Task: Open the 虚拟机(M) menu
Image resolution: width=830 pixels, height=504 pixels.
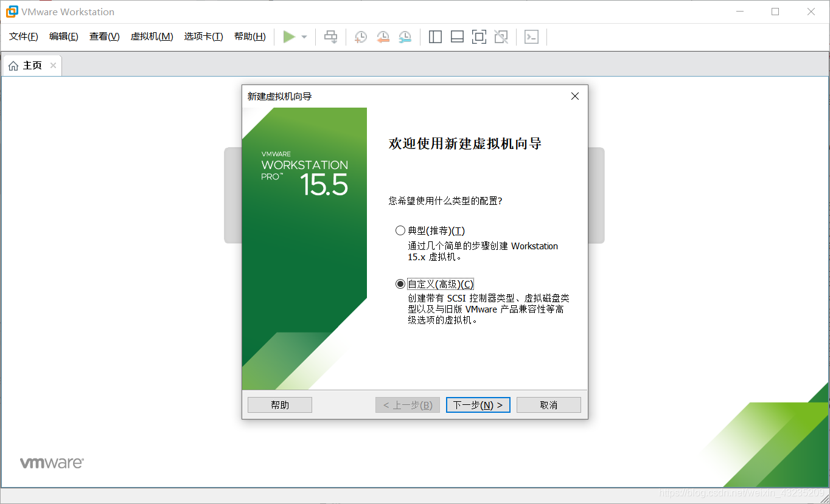Action: click(152, 36)
